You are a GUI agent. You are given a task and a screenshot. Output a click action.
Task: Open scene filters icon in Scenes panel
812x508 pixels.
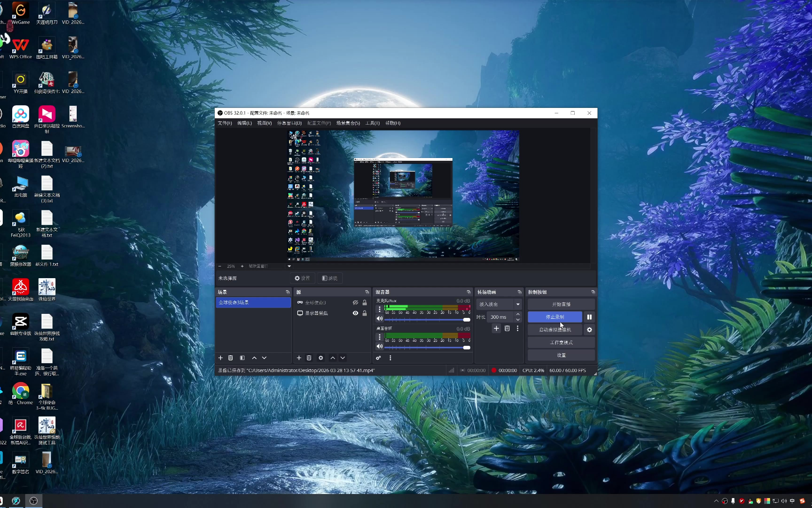(242, 358)
